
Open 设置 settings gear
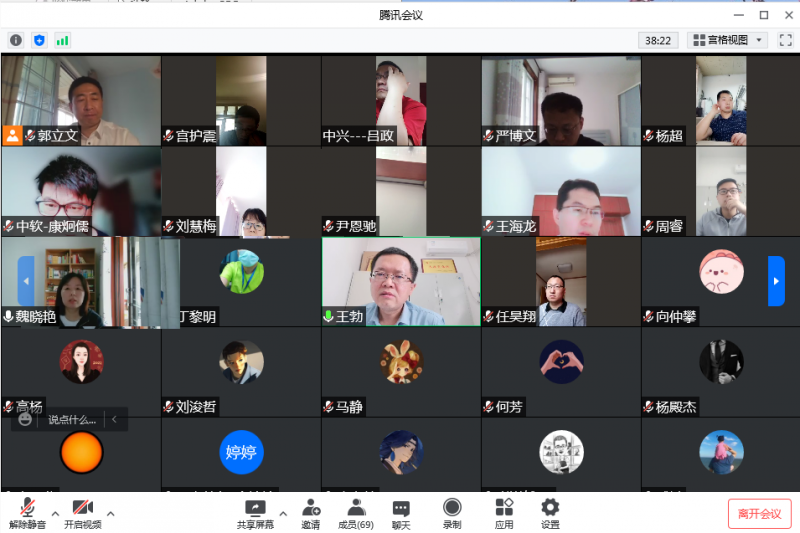point(550,513)
